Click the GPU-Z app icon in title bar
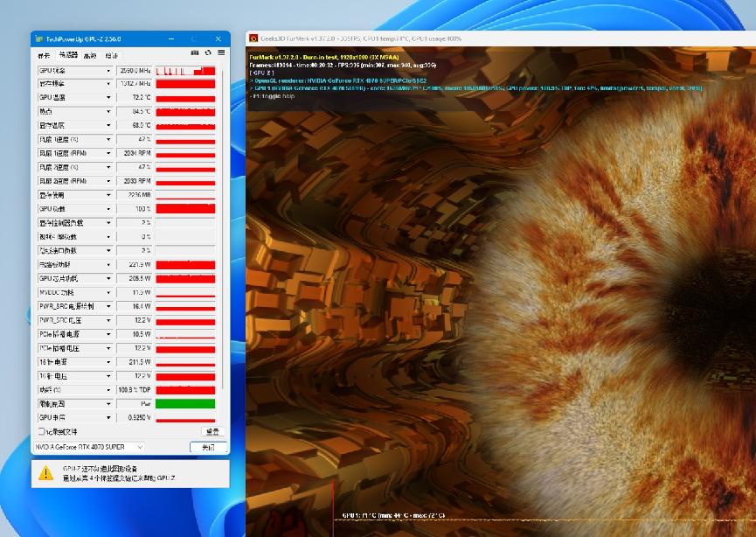756x537 pixels. coord(39,39)
